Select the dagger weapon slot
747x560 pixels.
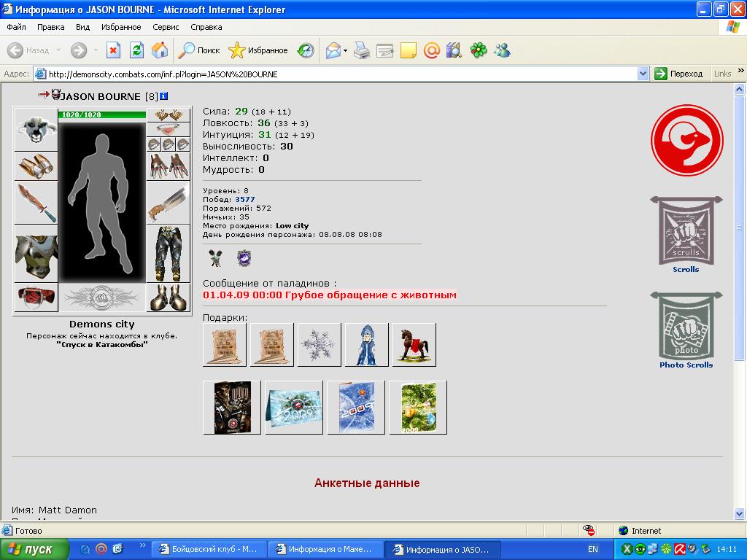36,203
